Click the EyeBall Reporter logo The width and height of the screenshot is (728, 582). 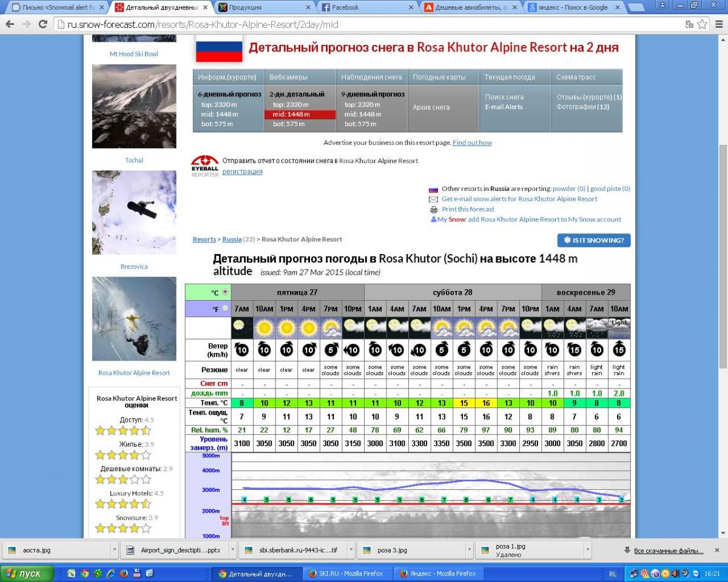click(204, 166)
